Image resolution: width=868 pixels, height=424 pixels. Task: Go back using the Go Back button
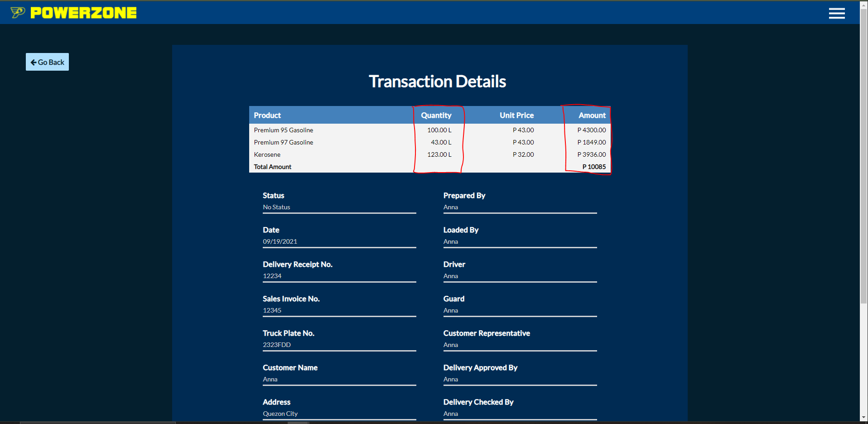point(47,62)
